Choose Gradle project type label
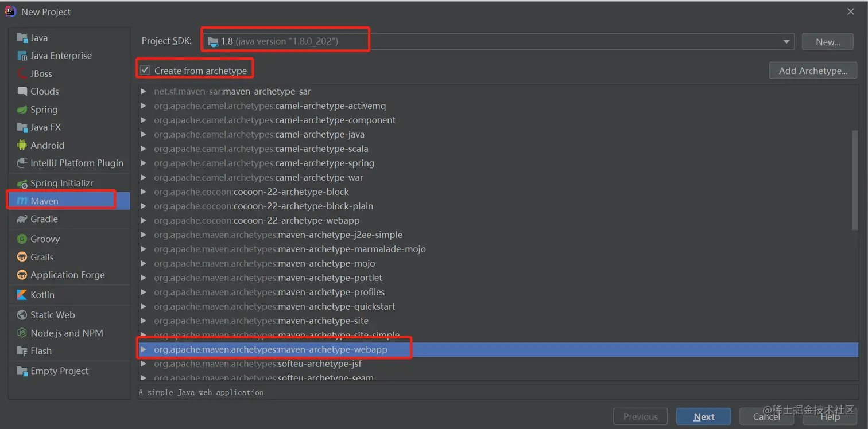Viewport: 868px width, 429px height. click(44, 219)
